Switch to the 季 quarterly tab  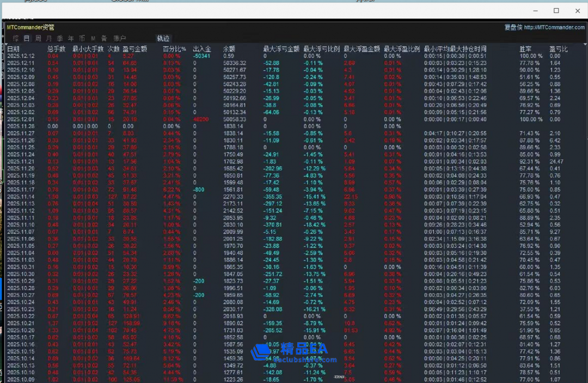[x=60, y=38]
